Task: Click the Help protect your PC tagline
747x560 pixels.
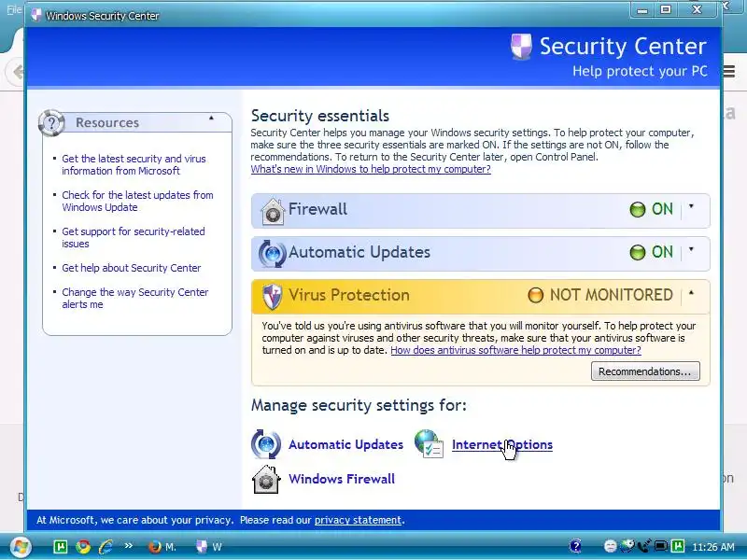Action: click(640, 71)
